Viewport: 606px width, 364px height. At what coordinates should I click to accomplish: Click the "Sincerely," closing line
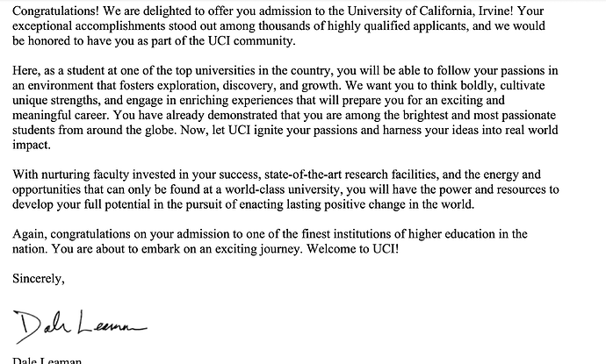coord(39,280)
